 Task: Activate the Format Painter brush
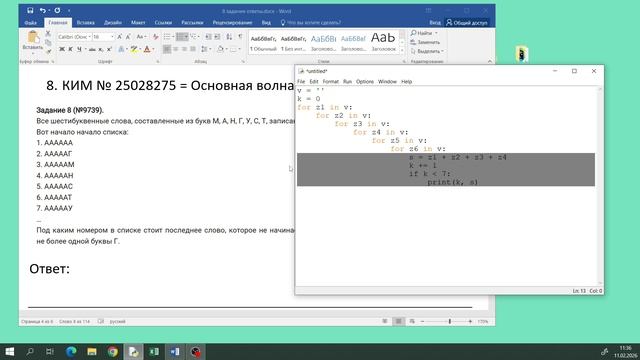pos(48,51)
